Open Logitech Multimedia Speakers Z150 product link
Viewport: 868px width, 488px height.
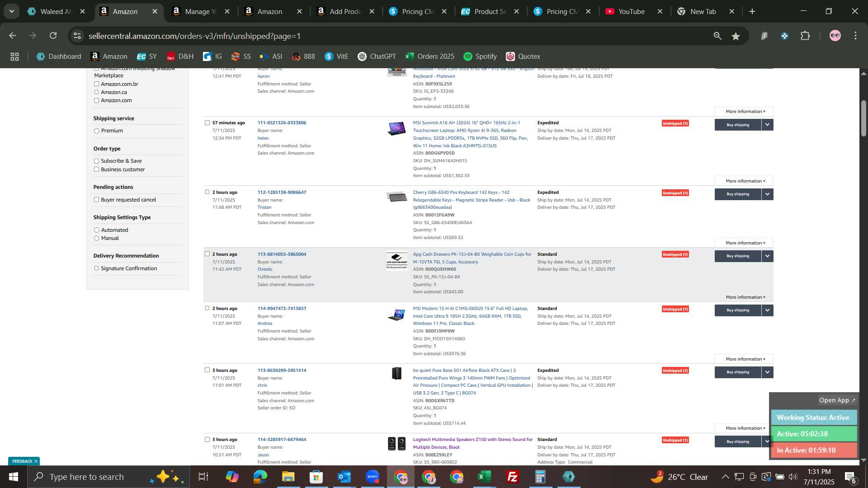[x=472, y=443]
